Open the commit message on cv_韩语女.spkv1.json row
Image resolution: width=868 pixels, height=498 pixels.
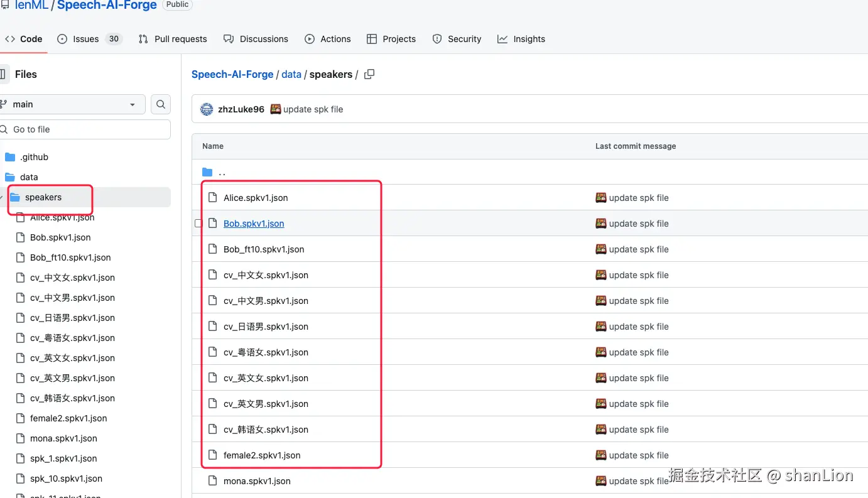pyautogui.click(x=639, y=430)
